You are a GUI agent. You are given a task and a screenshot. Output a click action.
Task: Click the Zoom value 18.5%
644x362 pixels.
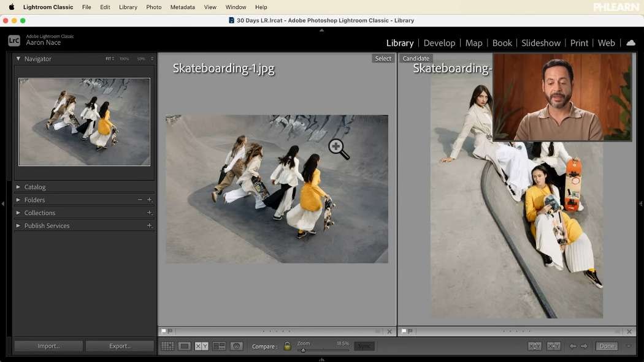(342, 344)
